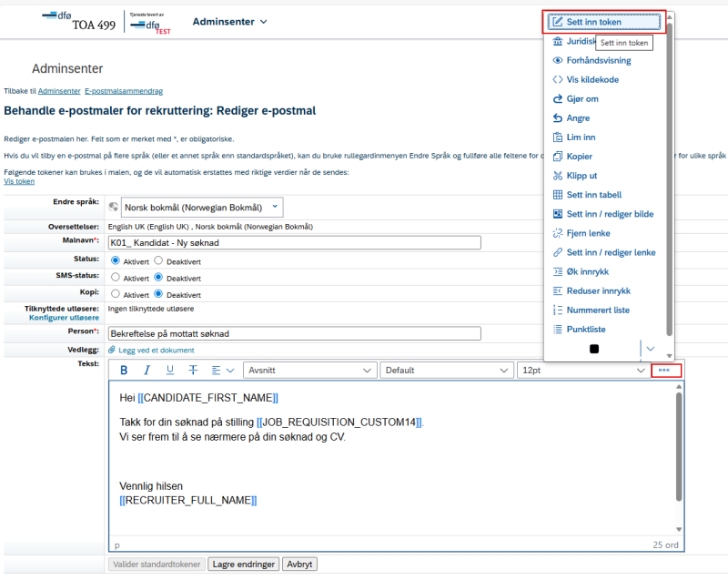Click the Fjern lenke icon

point(558,233)
